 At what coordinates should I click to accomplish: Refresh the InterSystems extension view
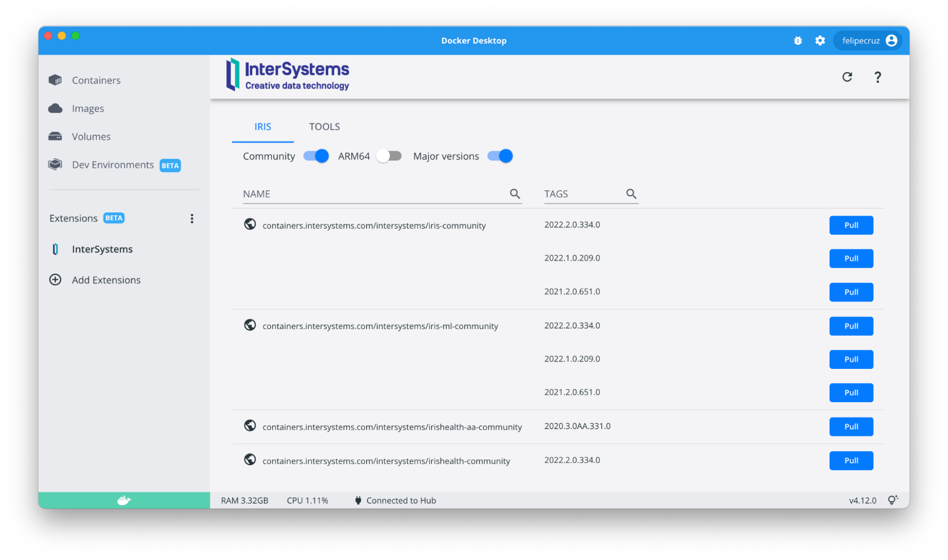847,77
